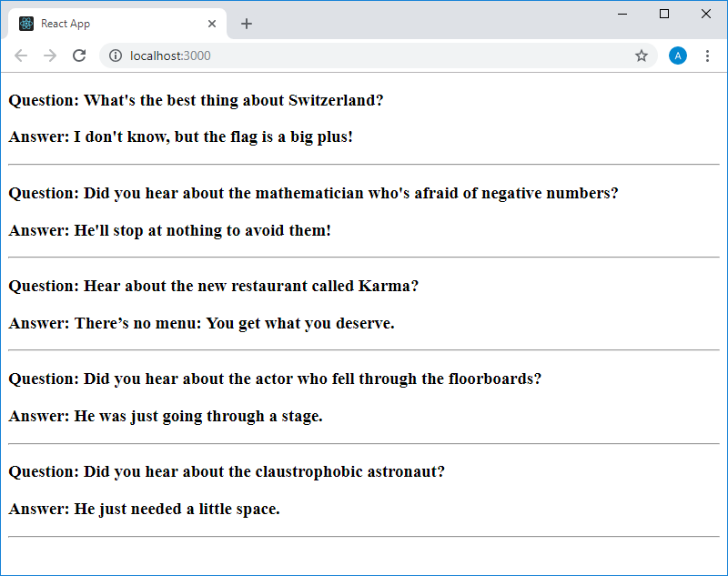
Task: Click the answer about the flag
Action: point(180,137)
